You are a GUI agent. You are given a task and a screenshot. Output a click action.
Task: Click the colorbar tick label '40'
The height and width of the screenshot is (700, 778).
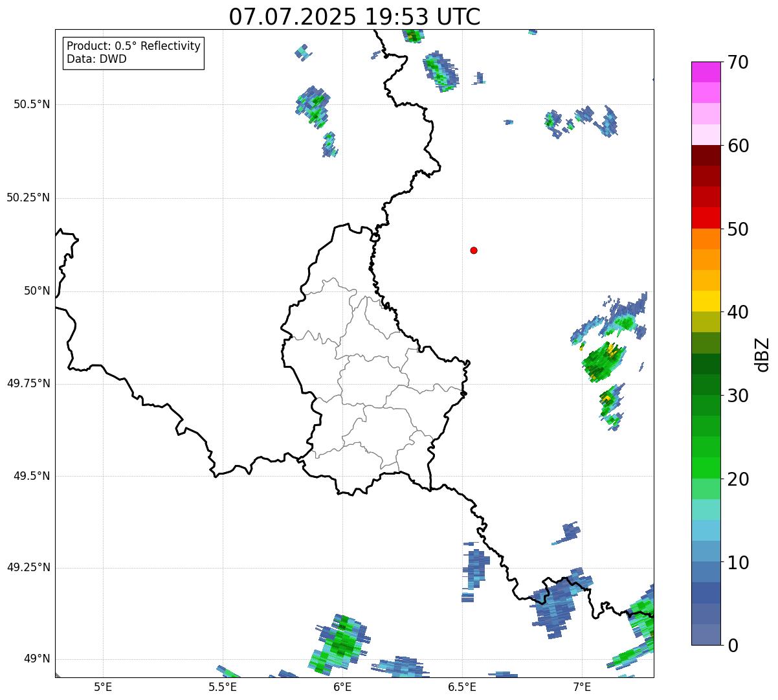click(738, 312)
